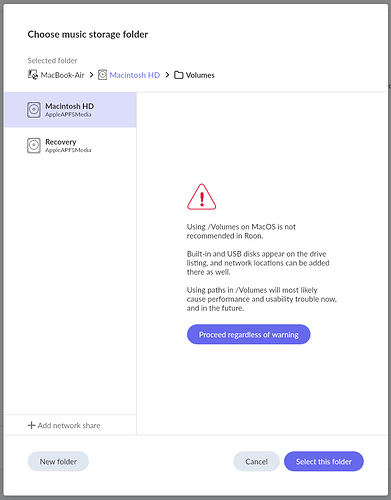Click the 'Using /Volumes on MacOS is not recommended' text

[241, 231]
